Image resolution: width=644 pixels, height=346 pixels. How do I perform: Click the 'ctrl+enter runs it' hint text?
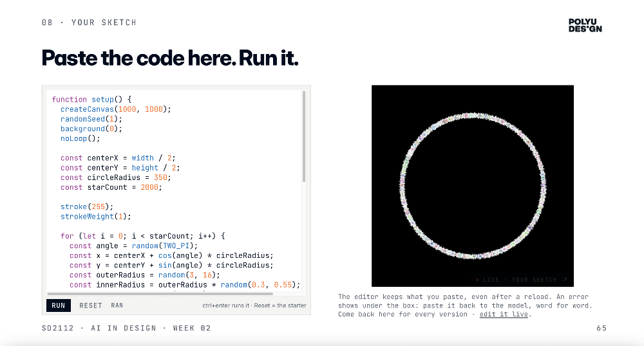[x=225, y=305]
